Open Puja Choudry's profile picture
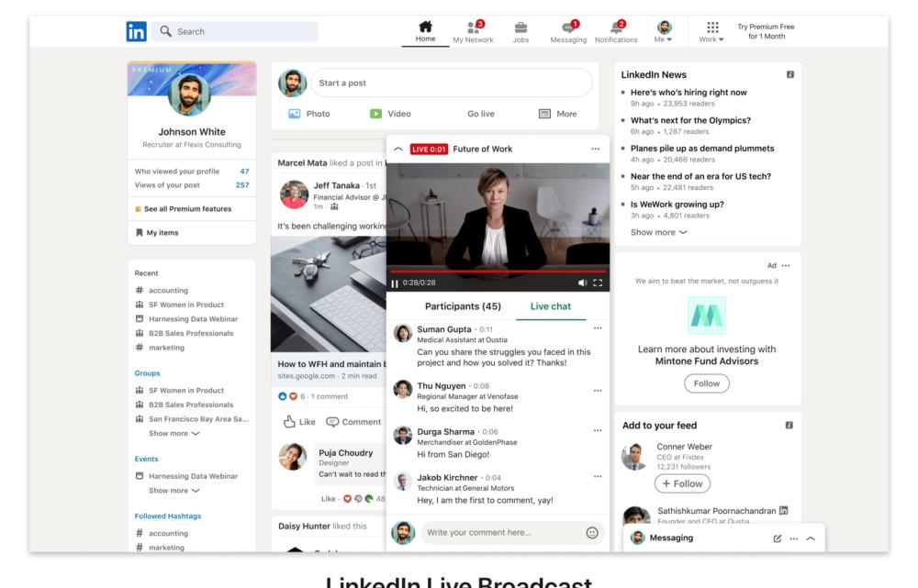The width and height of the screenshot is (918, 588). click(293, 456)
